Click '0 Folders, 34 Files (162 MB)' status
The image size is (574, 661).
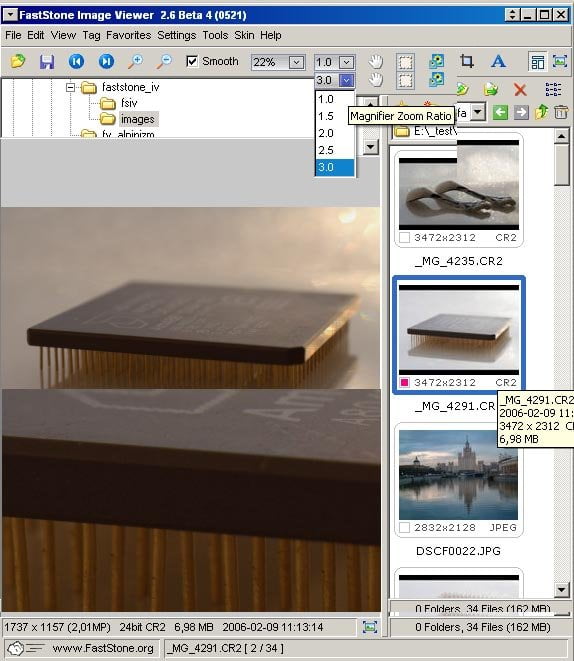coord(483,627)
